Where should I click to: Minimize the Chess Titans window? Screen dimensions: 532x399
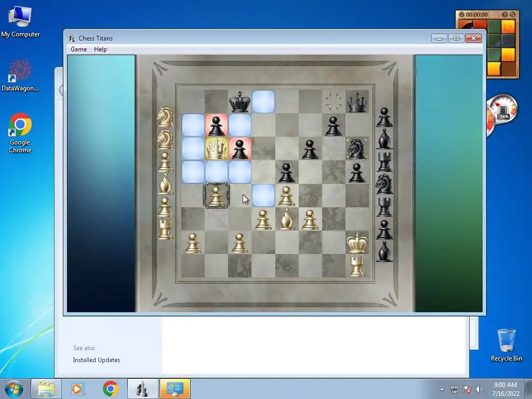coord(439,38)
